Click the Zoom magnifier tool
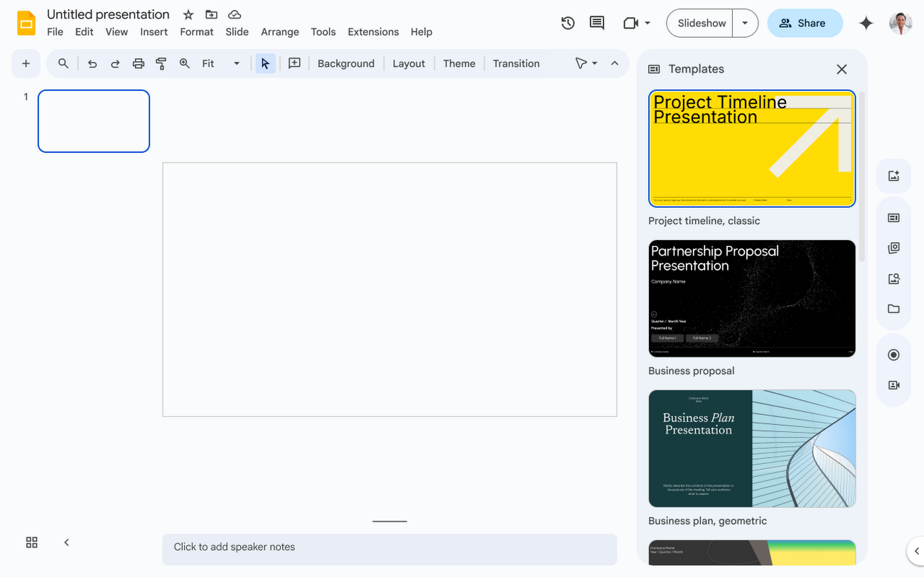This screenshot has height=577, width=924. [x=185, y=63]
